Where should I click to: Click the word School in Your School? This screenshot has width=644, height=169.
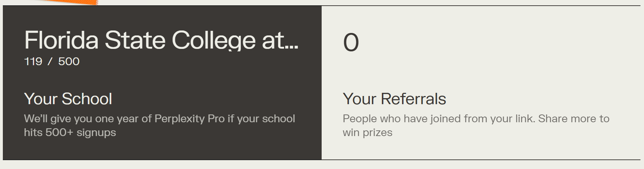(87, 99)
